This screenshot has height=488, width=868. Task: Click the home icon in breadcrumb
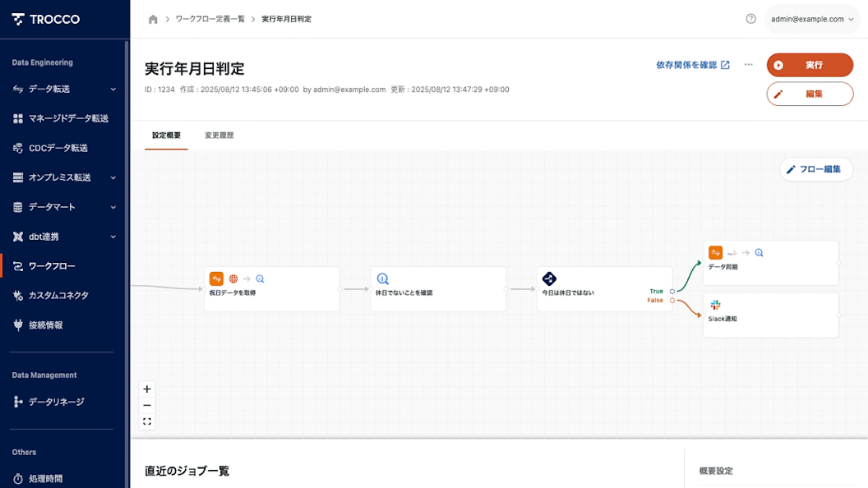tap(153, 19)
